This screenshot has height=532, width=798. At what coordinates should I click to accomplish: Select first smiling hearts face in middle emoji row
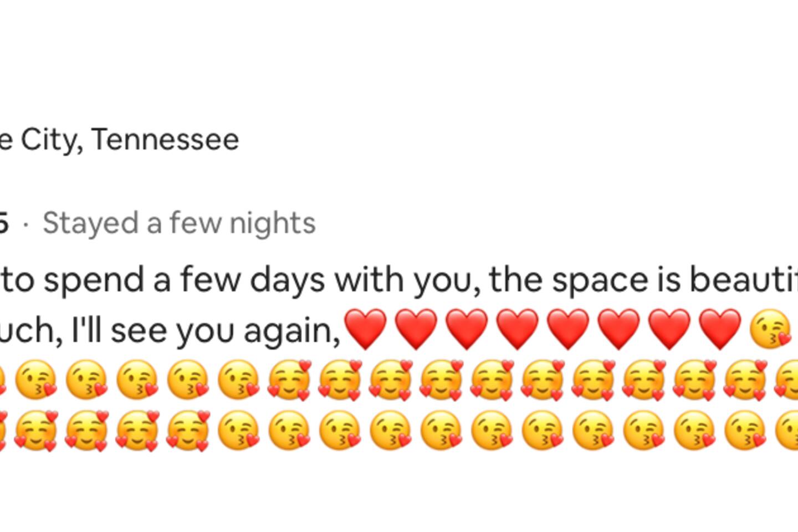tap(289, 381)
